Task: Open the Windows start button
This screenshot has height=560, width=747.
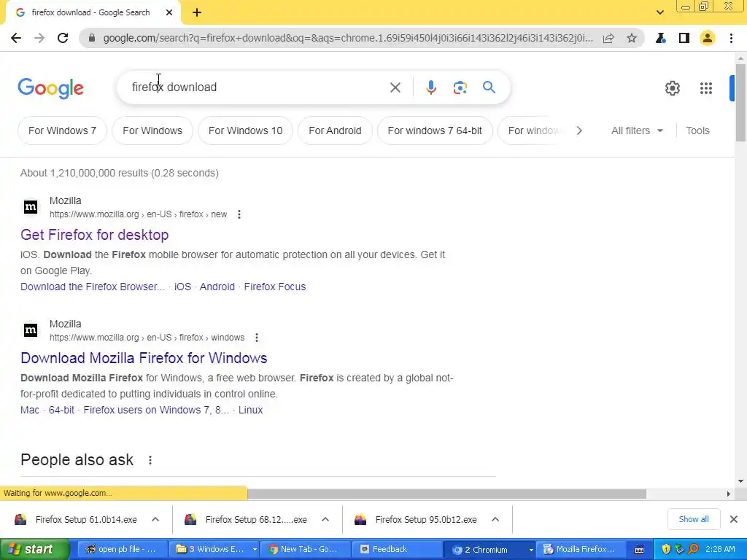Action: [34, 550]
